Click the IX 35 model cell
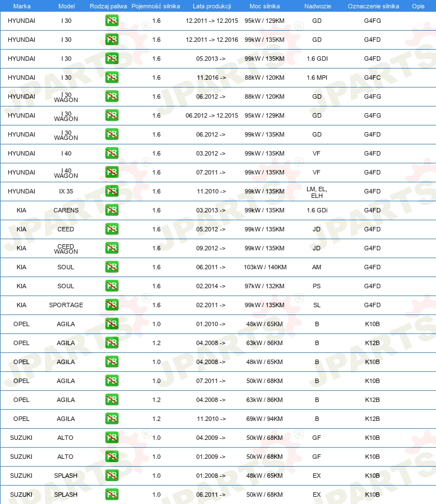 pos(66,191)
